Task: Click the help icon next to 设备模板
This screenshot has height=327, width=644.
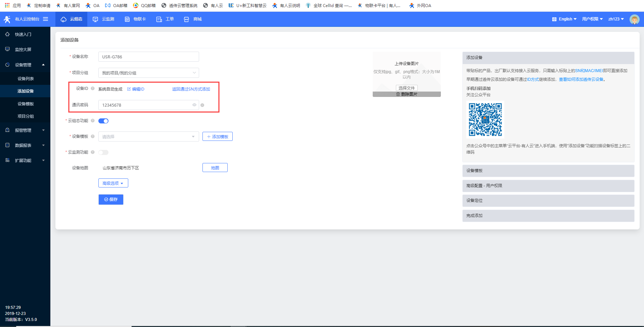Action: [93, 137]
